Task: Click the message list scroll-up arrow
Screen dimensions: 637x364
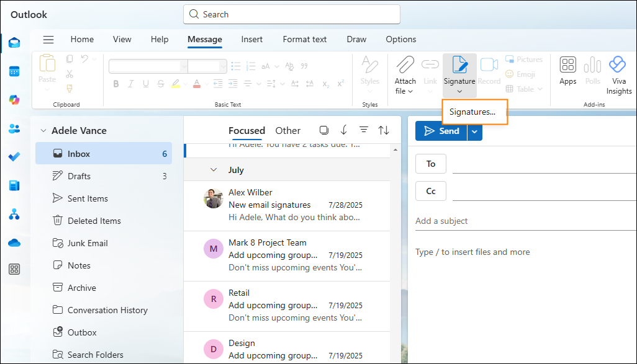Action: (x=395, y=150)
